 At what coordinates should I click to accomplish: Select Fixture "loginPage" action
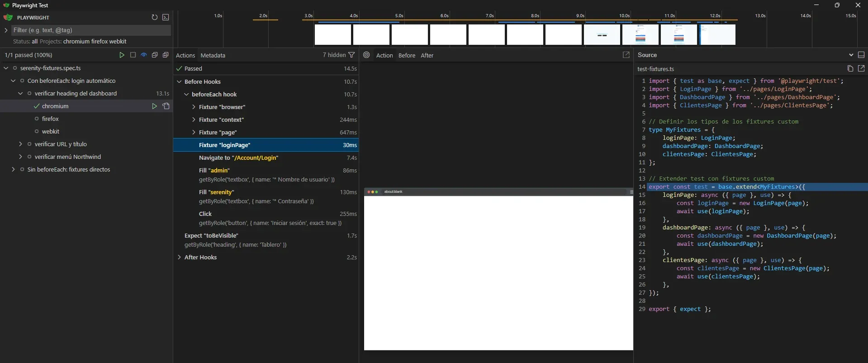tap(266, 145)
